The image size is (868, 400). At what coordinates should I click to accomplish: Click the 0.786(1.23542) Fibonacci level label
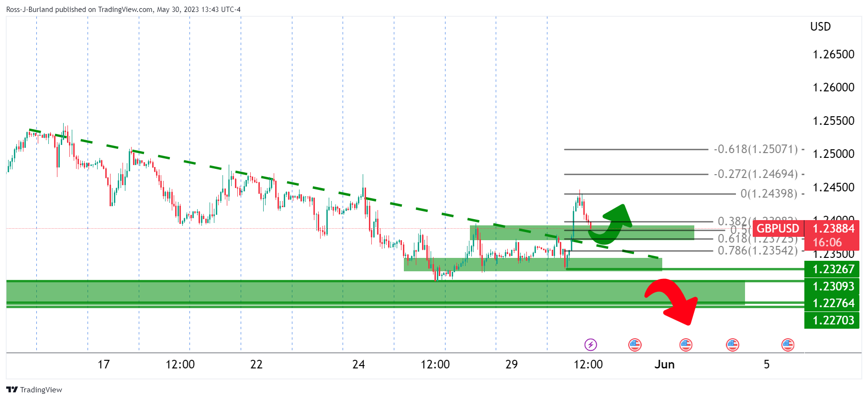click(x=757, y=250)
